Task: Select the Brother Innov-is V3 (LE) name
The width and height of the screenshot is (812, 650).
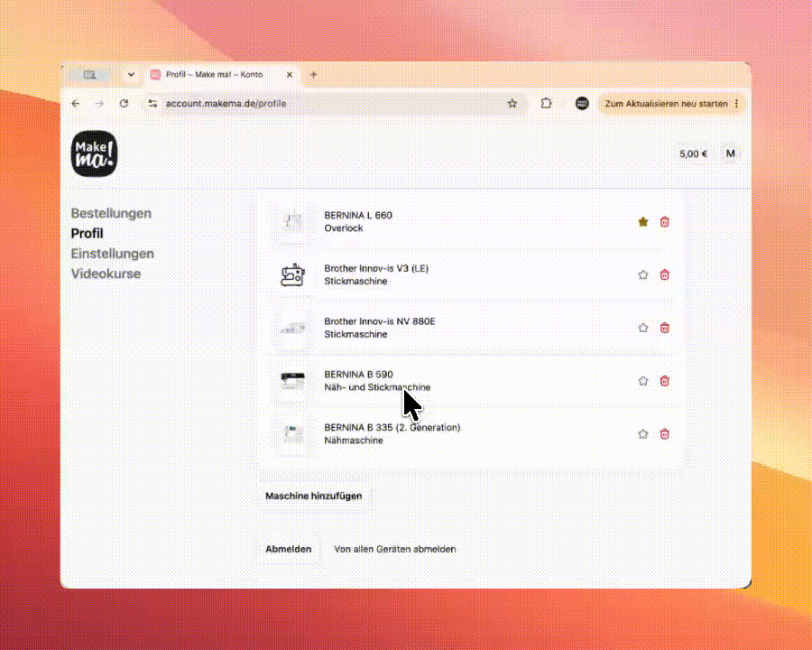Action: 376,268
